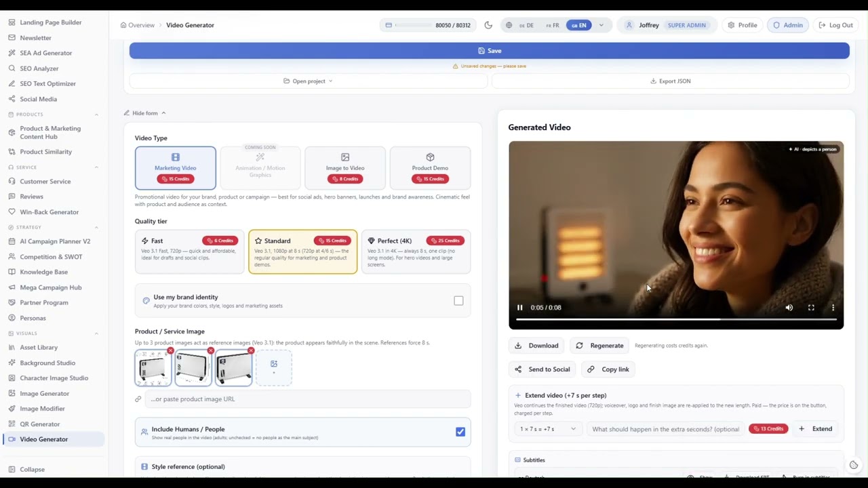Choose the Product Demo video type
Image resolution: width=868 pixels, height=488 pixels.
[430, 168]
